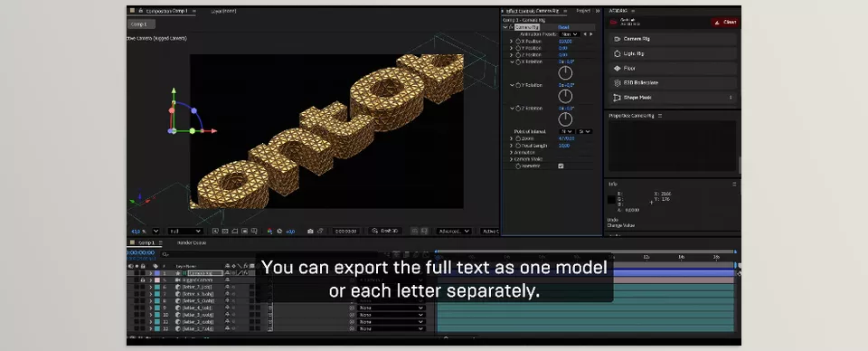Expand the X Position property
The height and width of the screenshot is (351, 868).
tap(512, 41)
